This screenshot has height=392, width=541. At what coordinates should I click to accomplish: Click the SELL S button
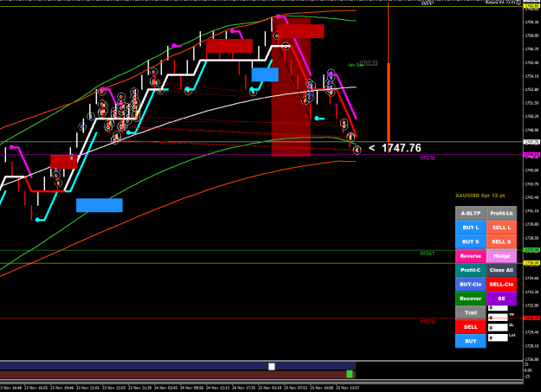(x=501, y=241)
